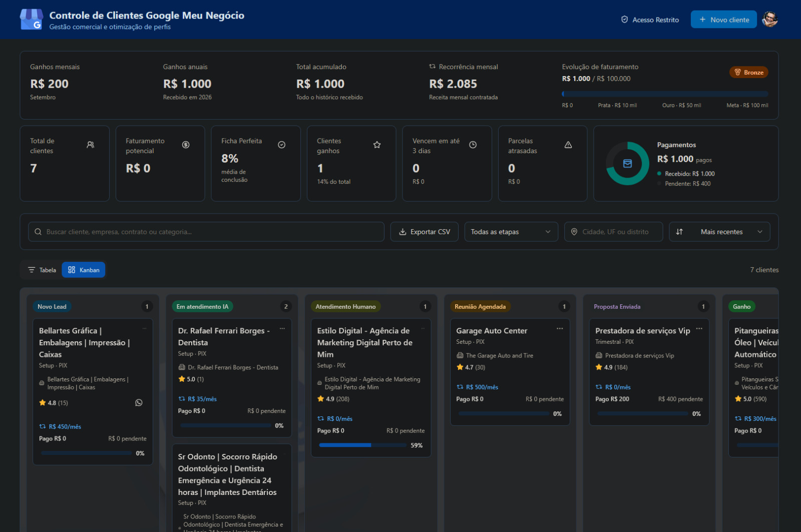This screenshot has width=801, height=532.
Task: Click the recurrence icon beside R$ 500/mês
Action: (x=460, y=387)
